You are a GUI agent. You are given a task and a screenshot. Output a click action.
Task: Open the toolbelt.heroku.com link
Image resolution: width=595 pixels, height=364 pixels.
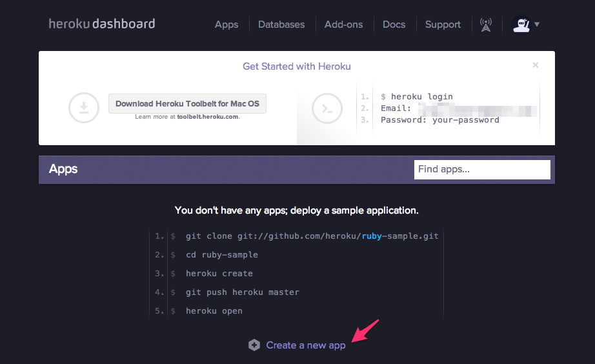pos(208,117)
